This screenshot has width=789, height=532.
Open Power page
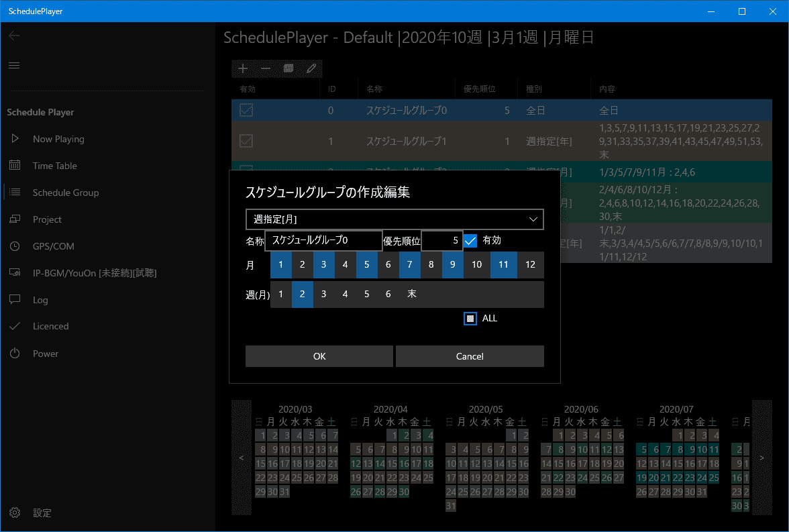coord(46,354)
